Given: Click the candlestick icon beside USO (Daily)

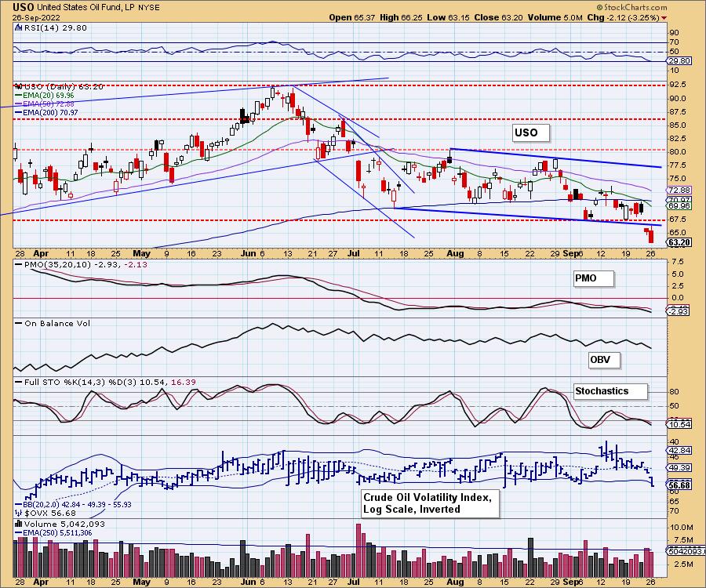Looking at the screenshot, I should pyautogui.click(x=19, y=86).
